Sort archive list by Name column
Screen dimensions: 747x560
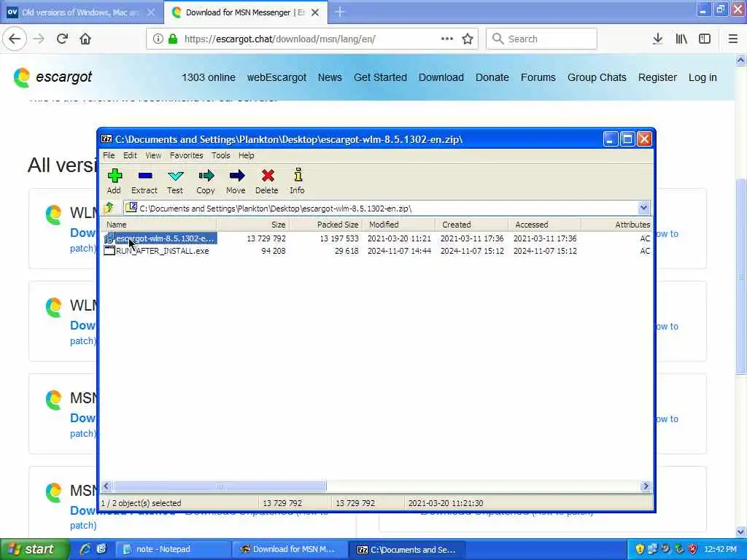click(159, 225)
